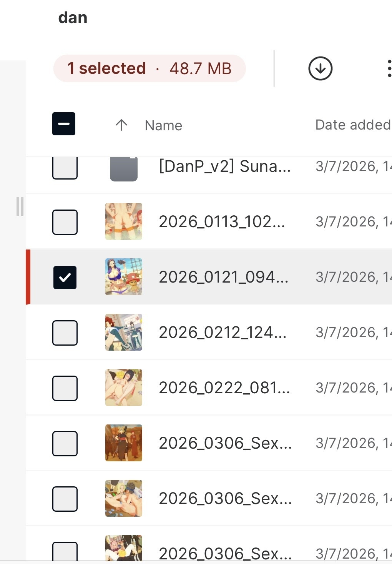Click the download icon in the toolbar
Image resolution: width=392 pixels, height=564 pixels.
321,68
